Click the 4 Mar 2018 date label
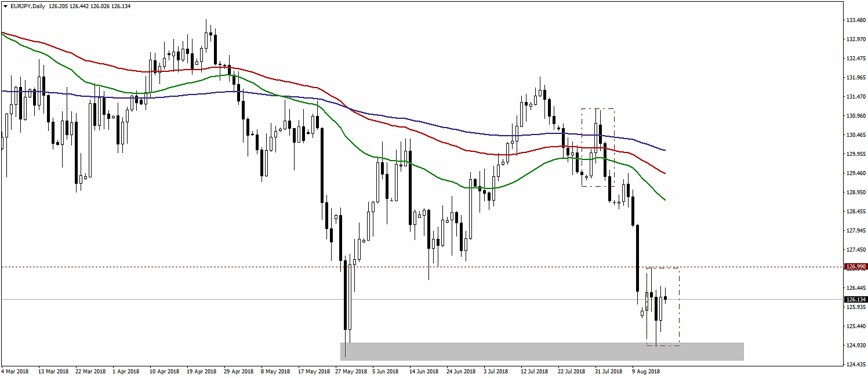Viewport: 868px width, 378px height. pos(16,371)
